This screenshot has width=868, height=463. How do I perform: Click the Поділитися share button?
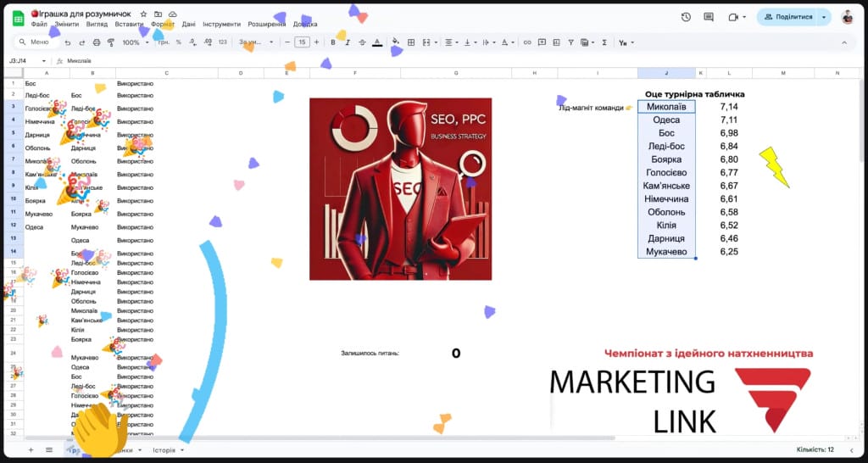coord(788,17)
